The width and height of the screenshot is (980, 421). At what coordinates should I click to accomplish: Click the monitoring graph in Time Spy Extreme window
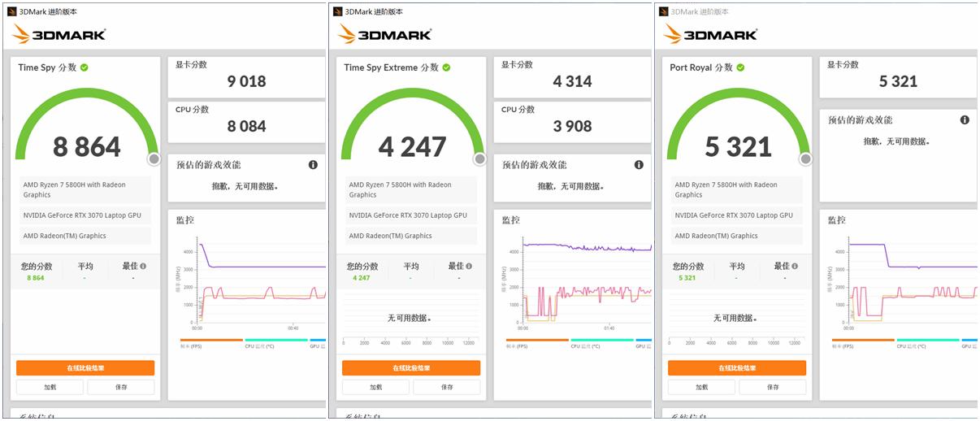(586, 281)
